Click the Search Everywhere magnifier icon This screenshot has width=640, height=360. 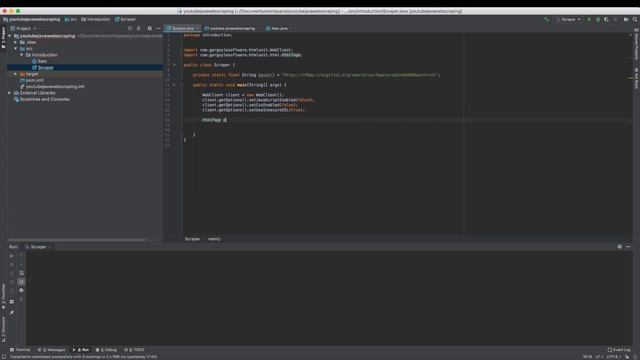635,20
